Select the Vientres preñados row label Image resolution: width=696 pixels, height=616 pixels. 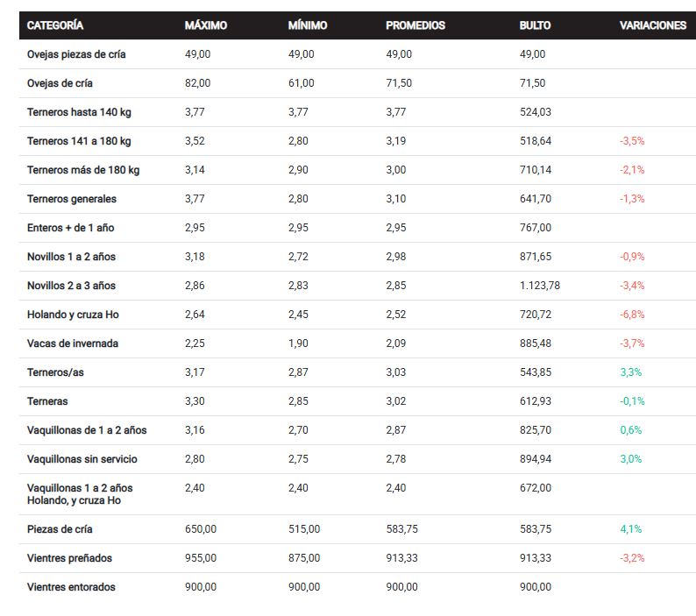pos(70,558)
